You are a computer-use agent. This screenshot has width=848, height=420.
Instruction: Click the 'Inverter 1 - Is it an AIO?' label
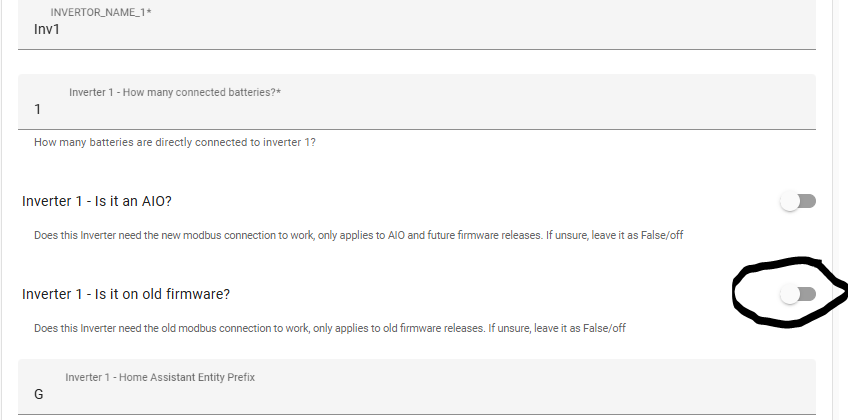(x=97, y=201)
